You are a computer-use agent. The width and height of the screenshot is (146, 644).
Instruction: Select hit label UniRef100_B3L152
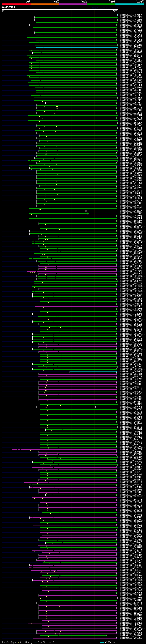(x=131, y=151)
